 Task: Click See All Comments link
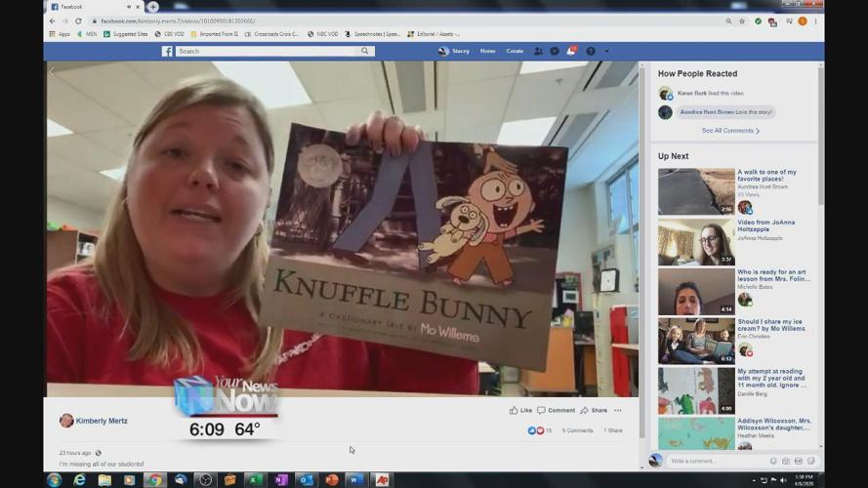click(730, 131)
